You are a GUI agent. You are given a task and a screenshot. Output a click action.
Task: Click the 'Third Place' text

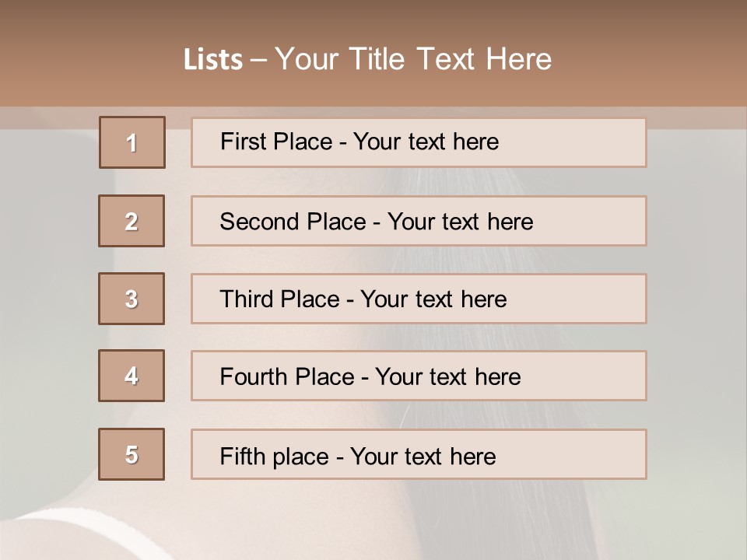[x=279, y=299]
